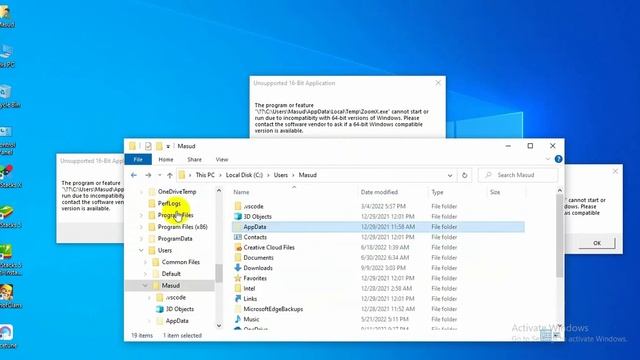Expand OneDriveTemp tree node
640x360 pixels.
[141, 191]
